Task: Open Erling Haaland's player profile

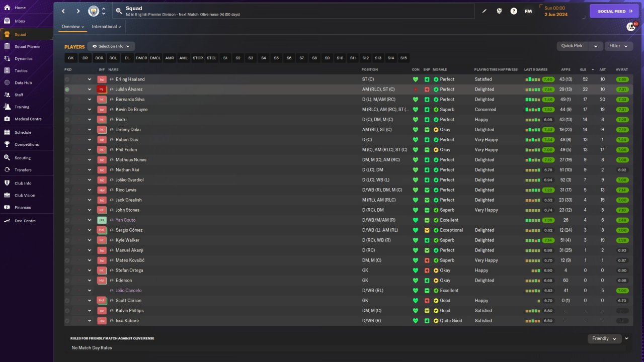Action: click(x=130, y=79)
